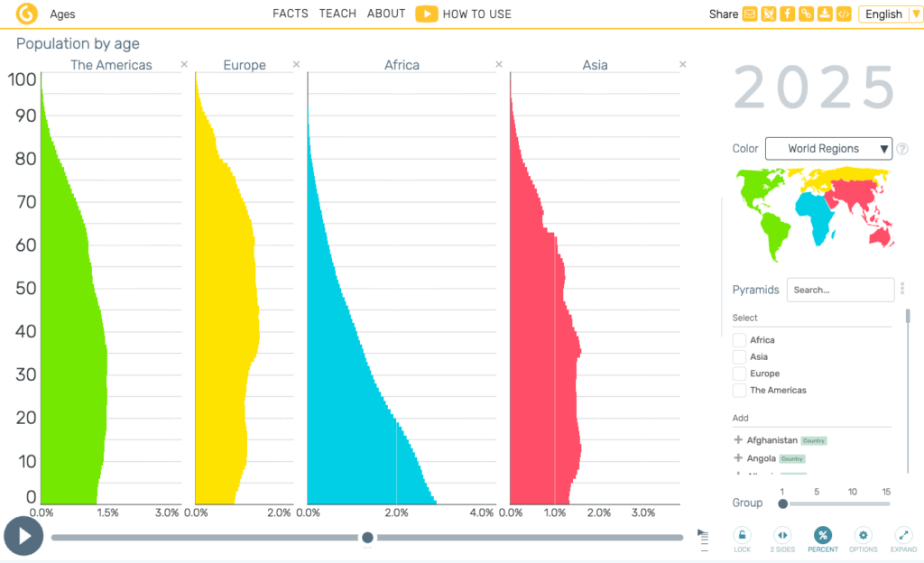
Task: Open the TEACH menu
Action: (x=337, y=14)
